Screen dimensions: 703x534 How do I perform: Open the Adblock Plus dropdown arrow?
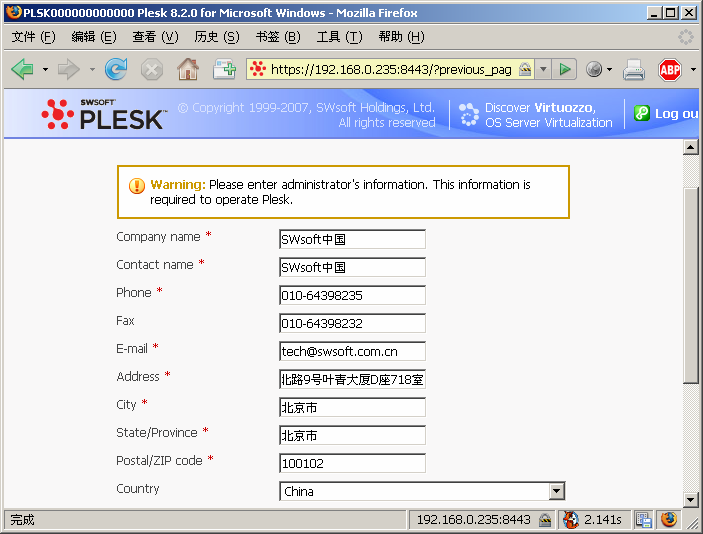point(693,69)
